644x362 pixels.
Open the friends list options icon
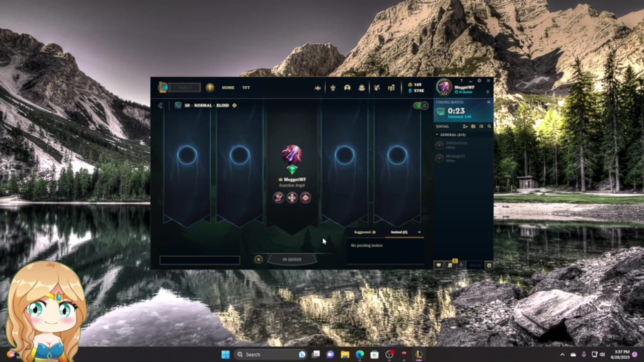coord(481,126)
